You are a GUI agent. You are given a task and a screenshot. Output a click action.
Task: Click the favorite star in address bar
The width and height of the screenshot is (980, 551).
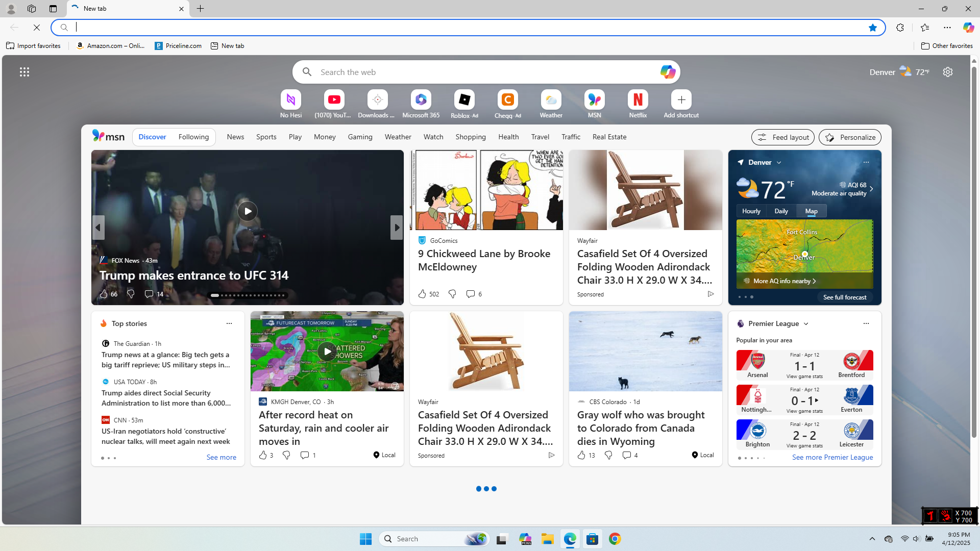tap(873, 28)
